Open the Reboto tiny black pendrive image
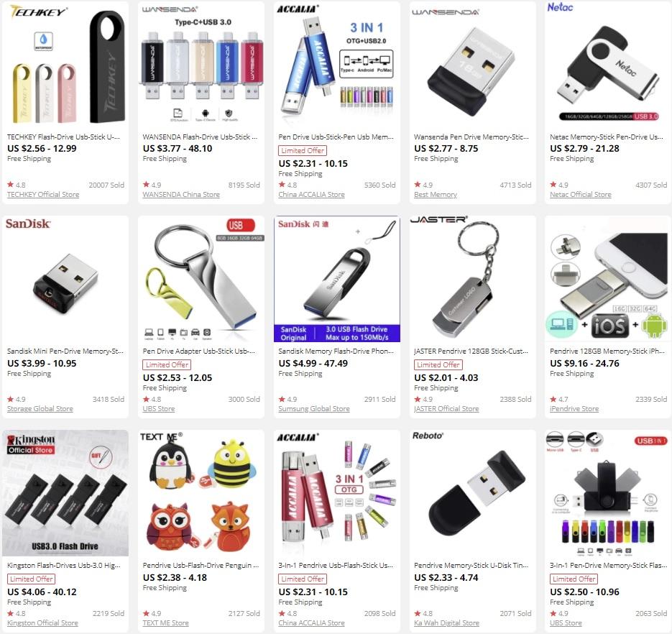Image resolution: width=672 pixels, height=634 pixels. click(x=472, y=493)
